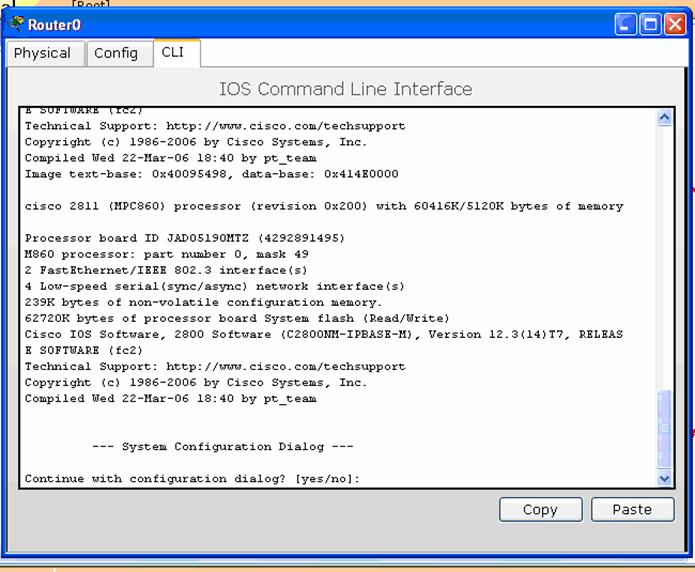The width and height of the screenshot is (695, 572).
Task: Click the terminal scrollbar up arrow
Action: pos(665,118)
